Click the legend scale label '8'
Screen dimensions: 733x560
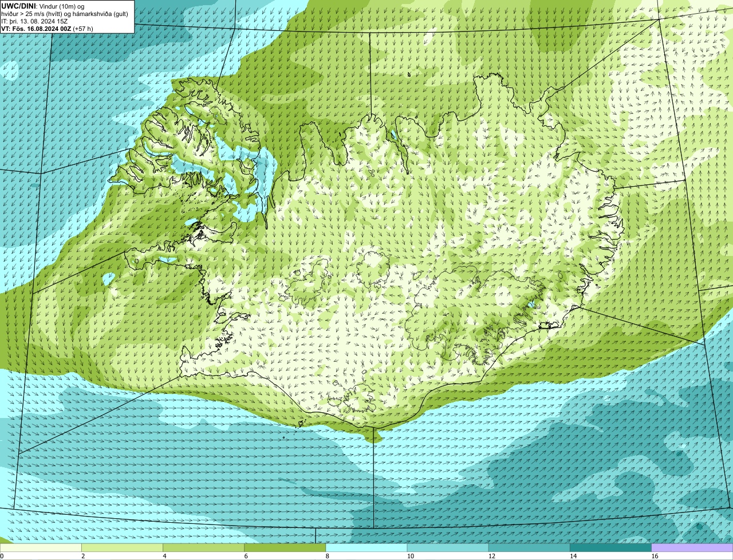coord(328,556)
